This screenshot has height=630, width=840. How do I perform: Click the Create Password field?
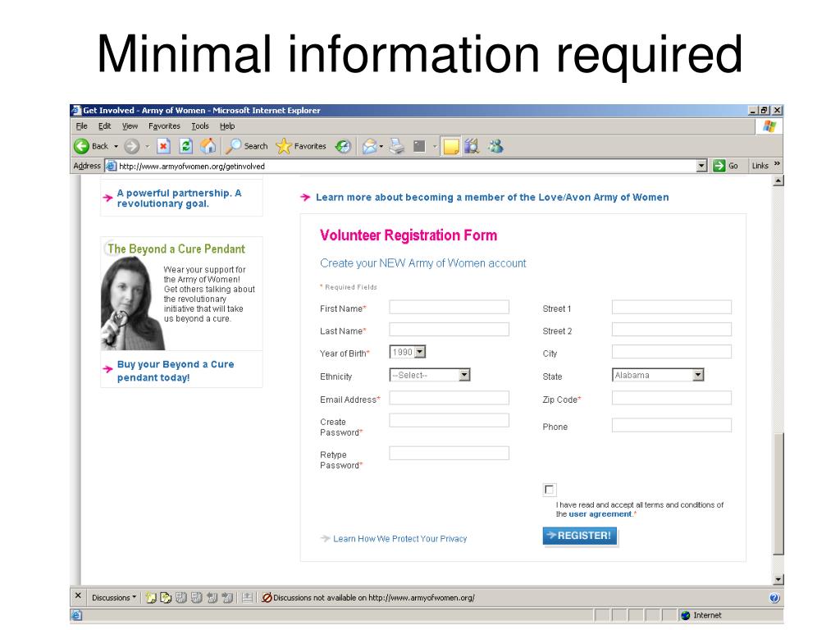click(x=449, y=420)
